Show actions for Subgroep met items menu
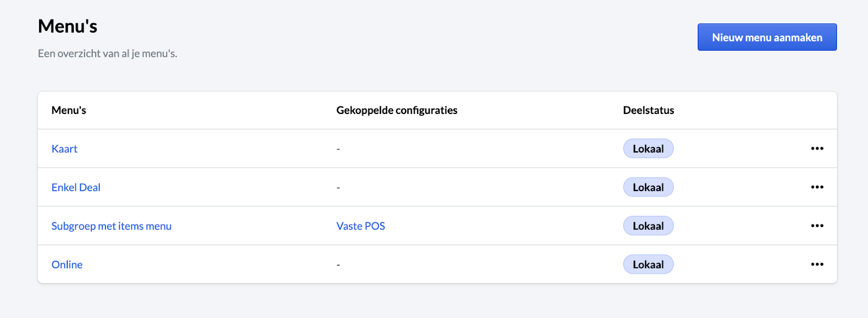868x318 pixels. (817, 226)
